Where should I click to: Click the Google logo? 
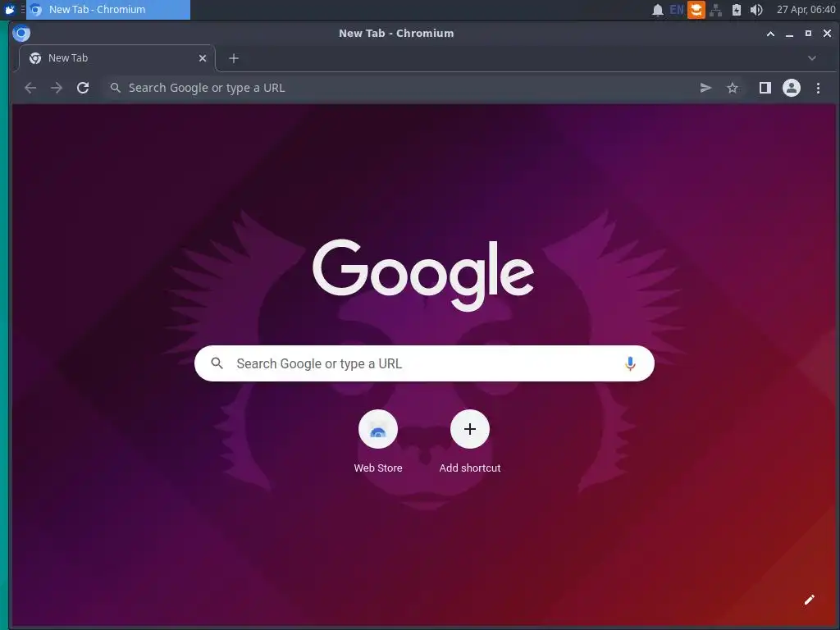tap(423, 276)
